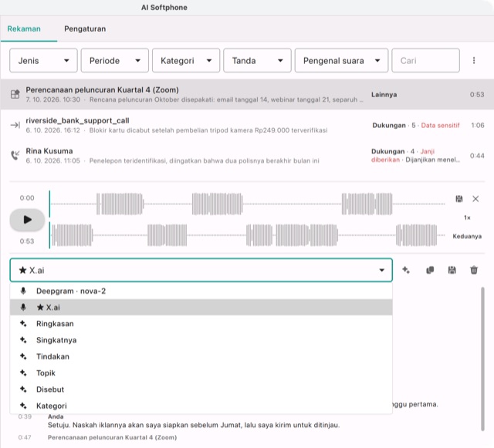Screen dimensions: 494x448
Task: Copy the transcript with copy icon
Action: click(430, 270)
